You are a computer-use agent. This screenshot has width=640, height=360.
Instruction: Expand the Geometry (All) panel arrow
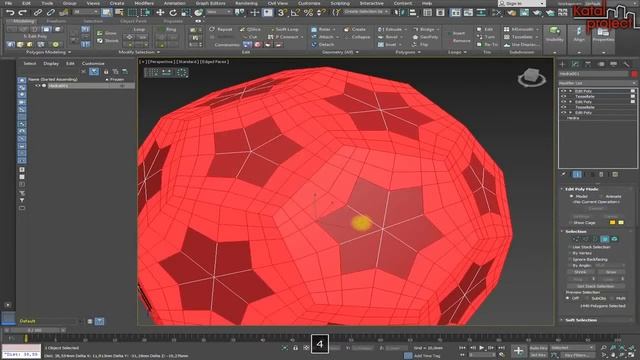point(357,52)
